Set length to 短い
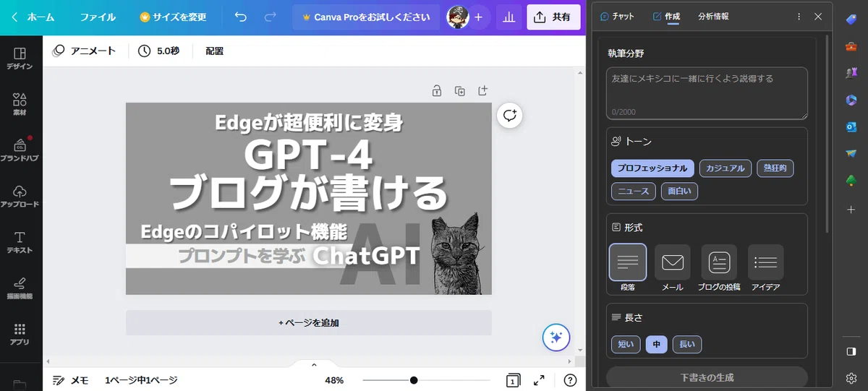 pos(626,345)
